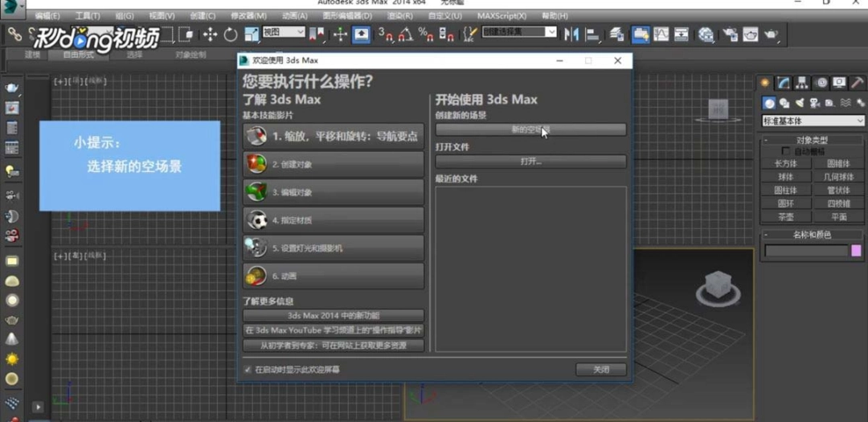Click the 球体 object button
Image resolution: width=868 pixels, height=422 pixels.
click(x=785, y=177)
